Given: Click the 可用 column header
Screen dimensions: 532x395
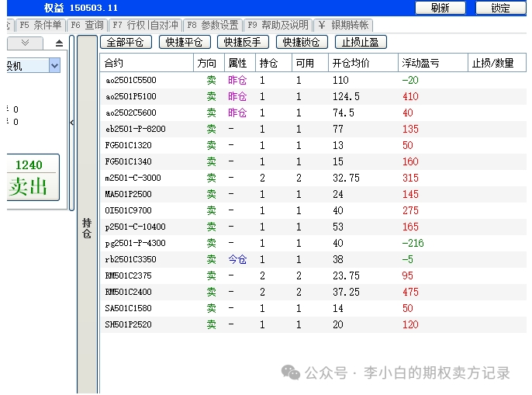Looking at the screenshot, I should [x=310, y=63].
